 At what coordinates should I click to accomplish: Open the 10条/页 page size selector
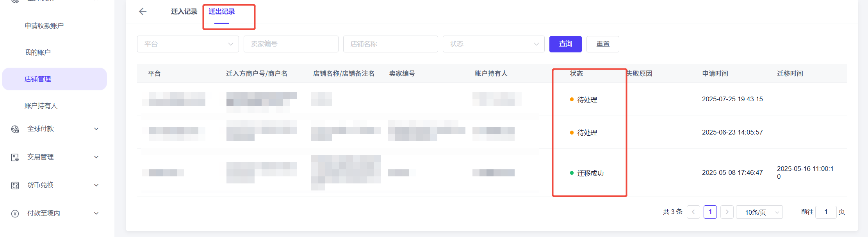759,212
